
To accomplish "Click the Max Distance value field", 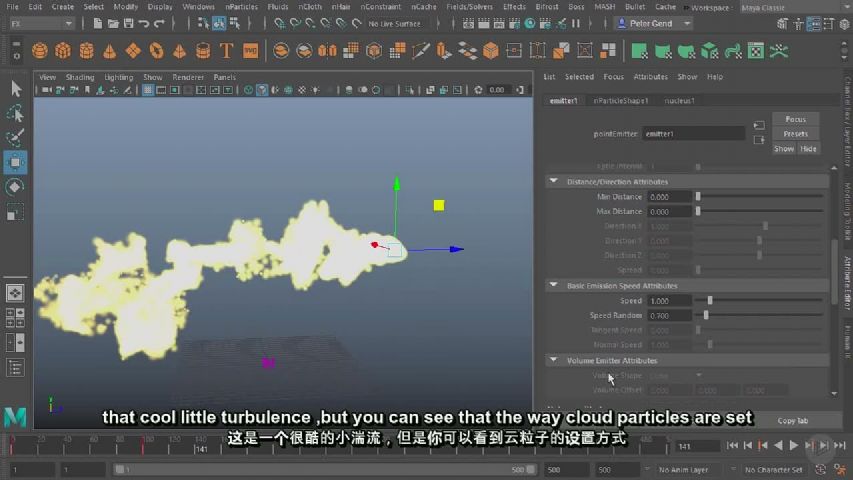I will [x=670, y=212].
